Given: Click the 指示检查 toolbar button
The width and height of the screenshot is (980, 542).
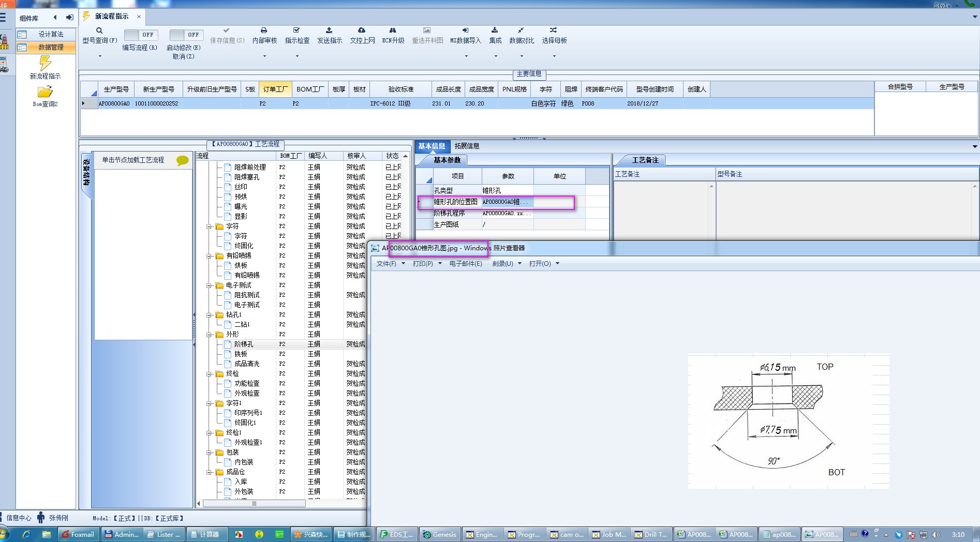Looking at the screenshot, I should (297, 40).
